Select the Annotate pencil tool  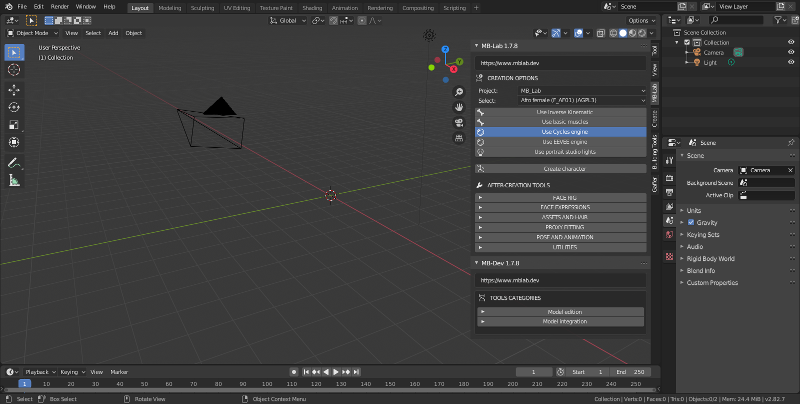14,162
